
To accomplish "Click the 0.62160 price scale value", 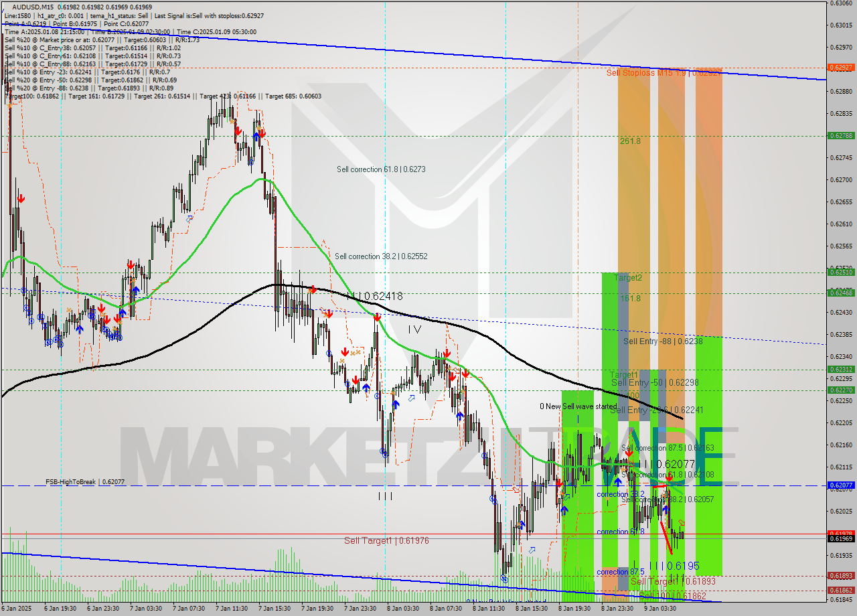I will (842, 445).
